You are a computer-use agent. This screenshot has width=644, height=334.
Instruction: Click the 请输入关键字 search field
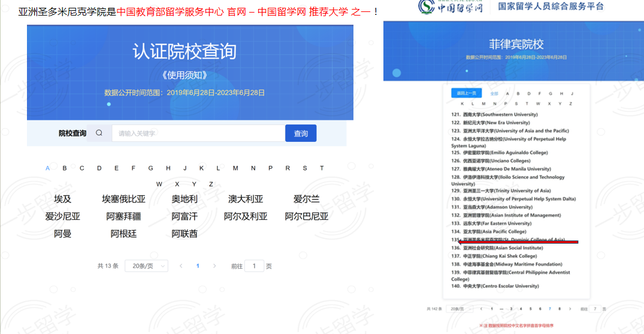(x=198, y=133)
